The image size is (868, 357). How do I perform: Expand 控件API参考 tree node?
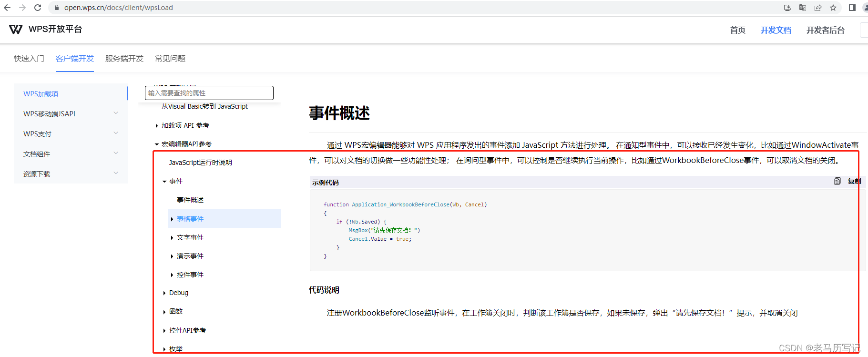pyautogui.click(x=164, y=331)
